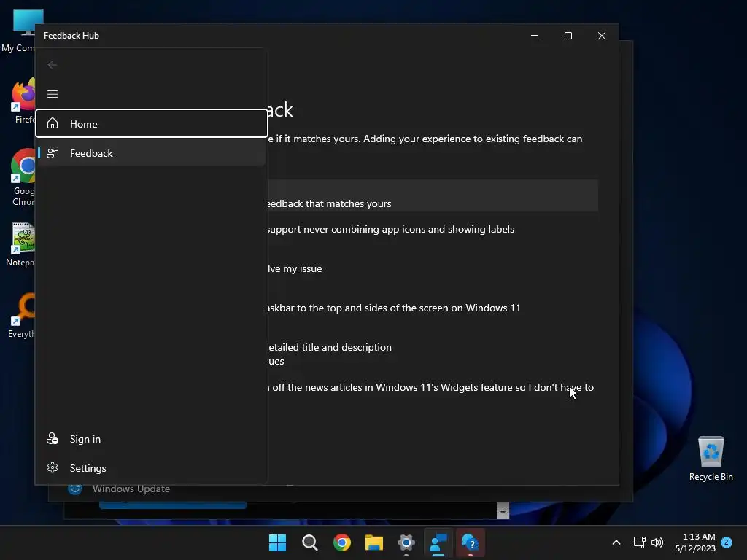Viewport: 747px width, 560px height.
Task: Select the My Computer desktop icon
Action: [19, 31]
